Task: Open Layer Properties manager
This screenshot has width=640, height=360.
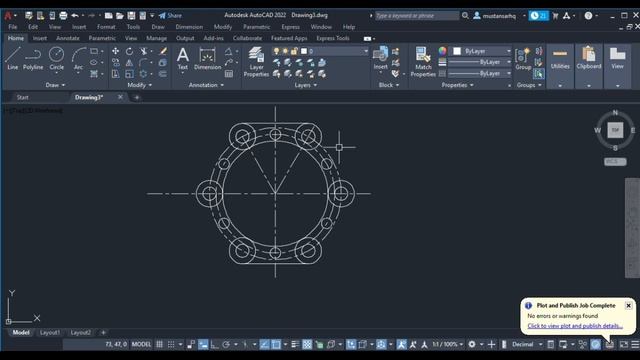Action: [256, 62]
